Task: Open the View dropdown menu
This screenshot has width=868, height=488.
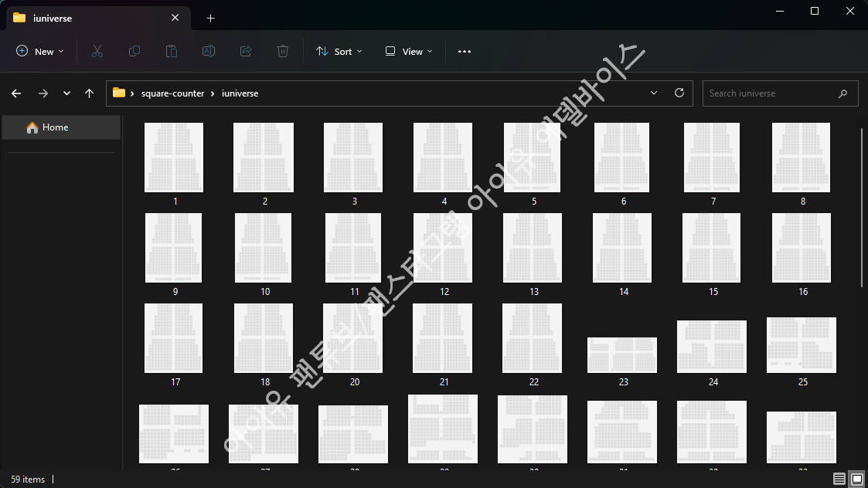Action: tap(409, 52)
